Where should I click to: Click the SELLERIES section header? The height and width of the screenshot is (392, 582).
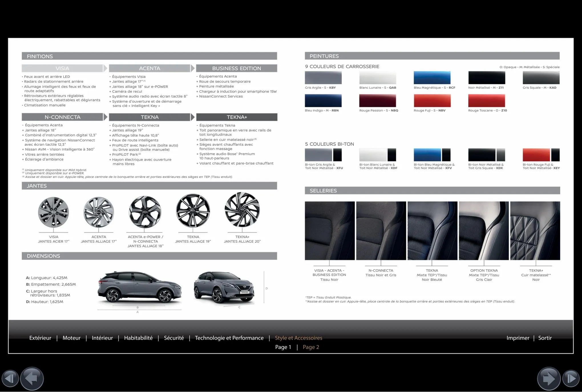point(433,190)
